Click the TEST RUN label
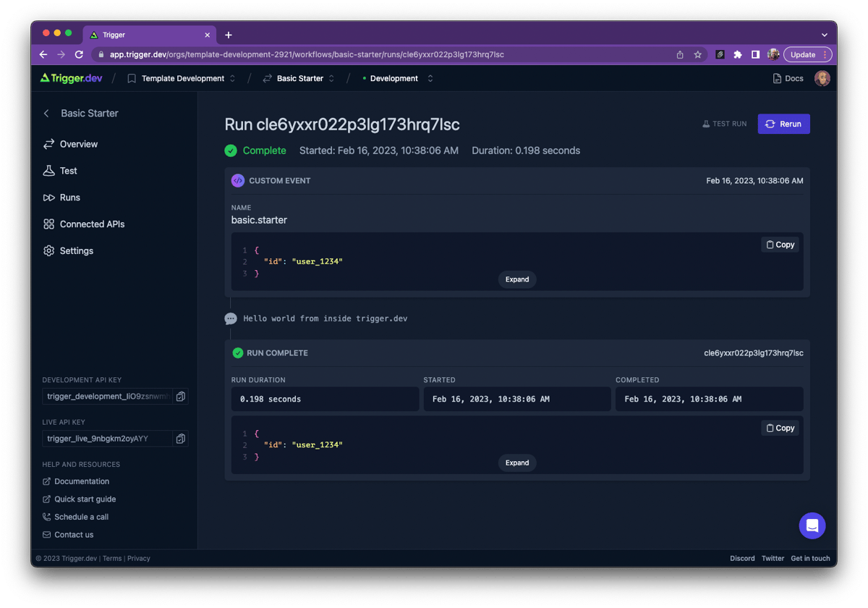868x608 pixels. [724, 124]
